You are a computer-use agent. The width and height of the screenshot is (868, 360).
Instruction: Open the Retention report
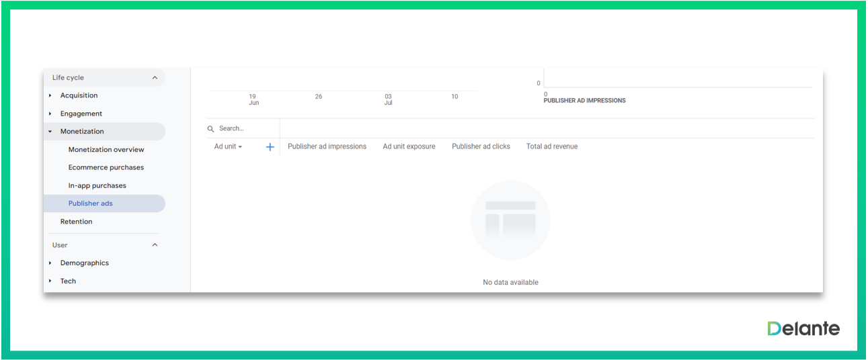(77, 222)
